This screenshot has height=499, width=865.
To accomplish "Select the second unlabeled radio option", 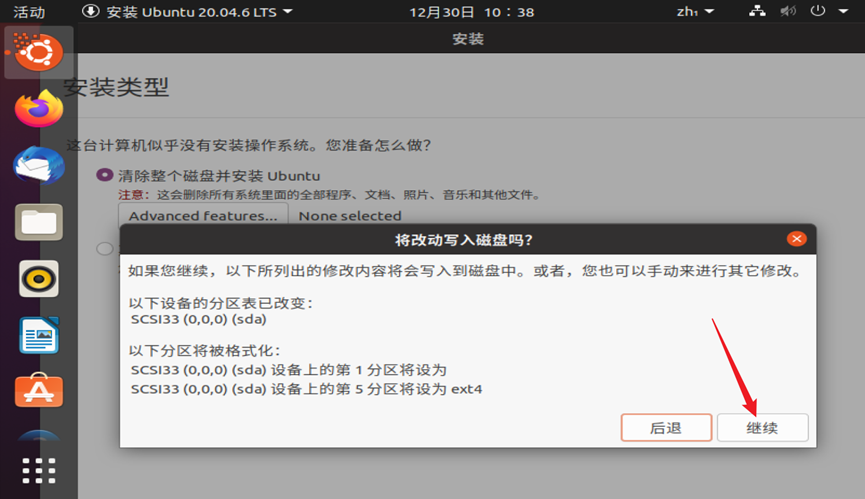I will point(104,249).
